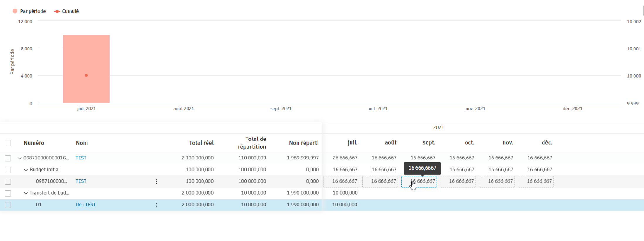
Task: Click the 1 989 999,997 Non réparti value
Action: pyautogui.click(x=303, y=158)
